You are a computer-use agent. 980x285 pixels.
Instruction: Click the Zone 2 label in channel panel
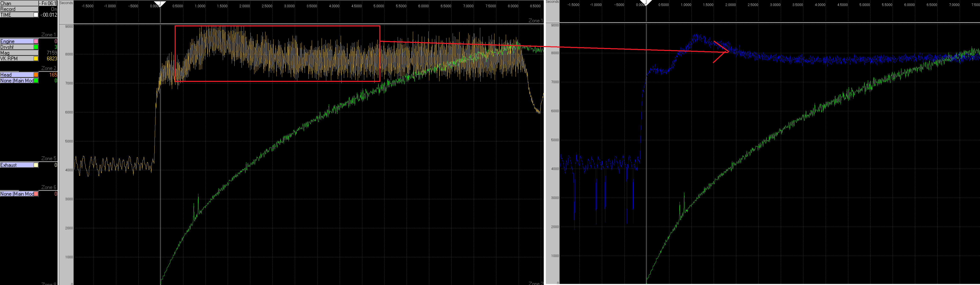(x=49, y=68)
